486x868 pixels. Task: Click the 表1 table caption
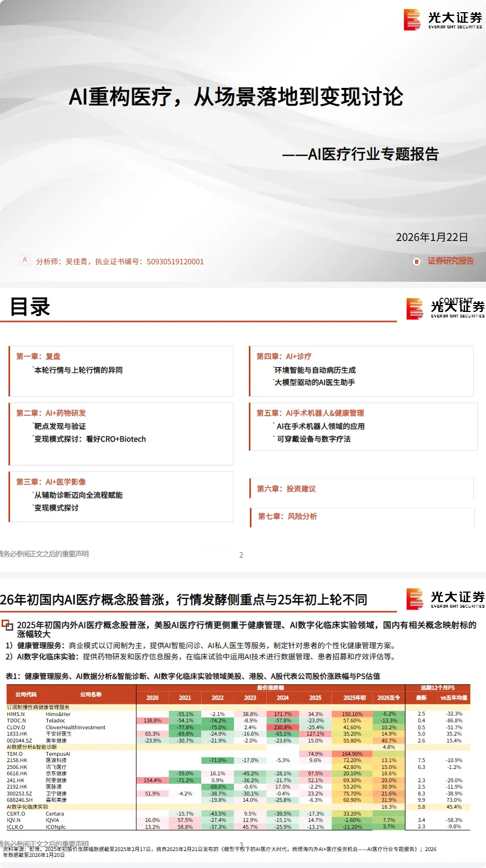[x=193, y=676]
